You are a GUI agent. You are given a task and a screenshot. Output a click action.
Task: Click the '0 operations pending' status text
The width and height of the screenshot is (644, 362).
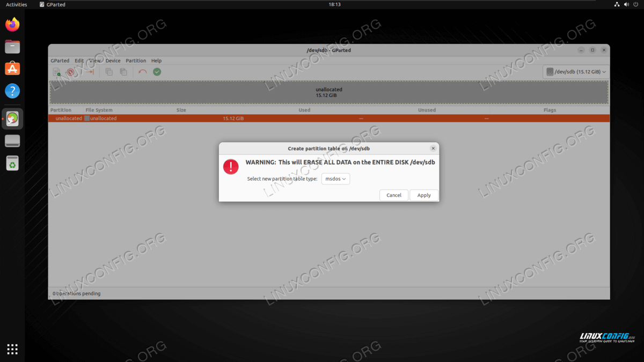[76, 293]
